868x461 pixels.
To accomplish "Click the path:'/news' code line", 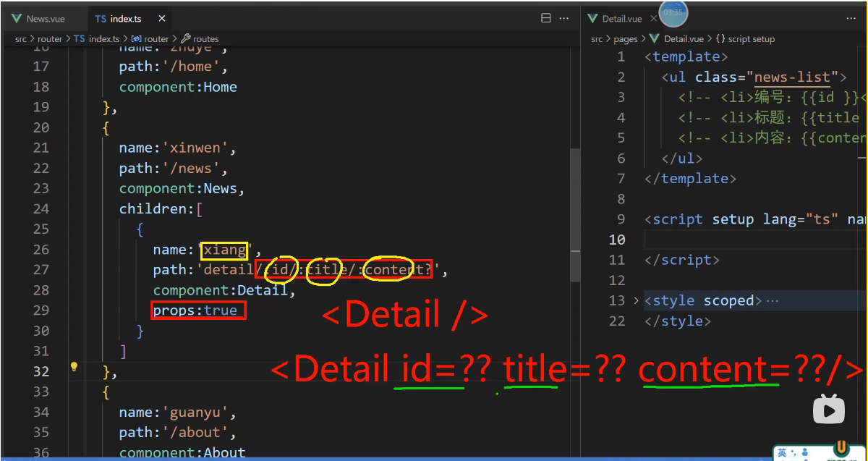I will [174, 168].
